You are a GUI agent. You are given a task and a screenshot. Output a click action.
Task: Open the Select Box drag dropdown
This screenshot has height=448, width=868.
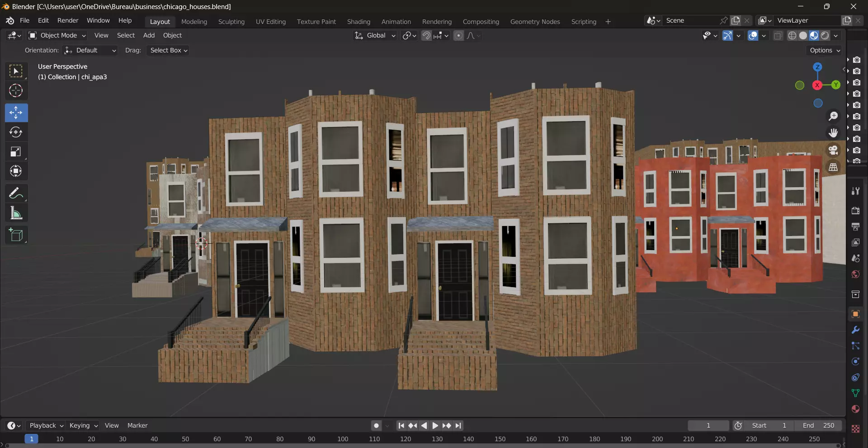tap(168, 51)
